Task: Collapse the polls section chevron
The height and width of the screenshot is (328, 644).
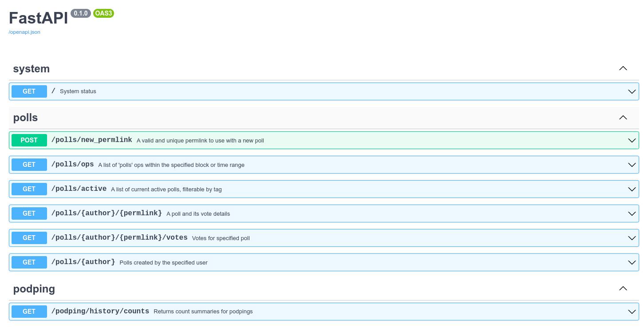Action: click(x=623, y=118)
